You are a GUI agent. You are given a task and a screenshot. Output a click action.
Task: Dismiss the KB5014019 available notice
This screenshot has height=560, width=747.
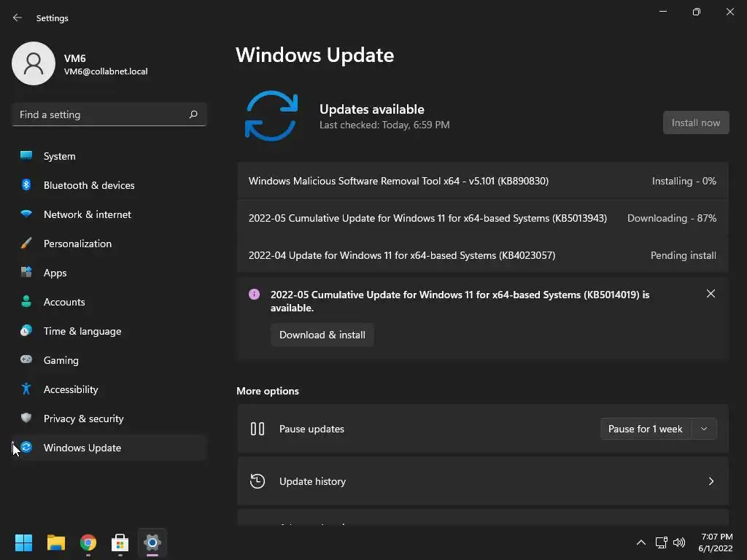pyautogui.click(x=711, y=293)
